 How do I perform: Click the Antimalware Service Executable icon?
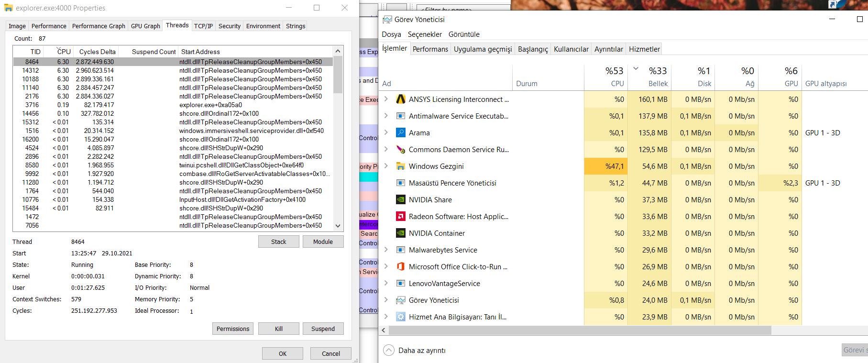(x=401, y=116)
